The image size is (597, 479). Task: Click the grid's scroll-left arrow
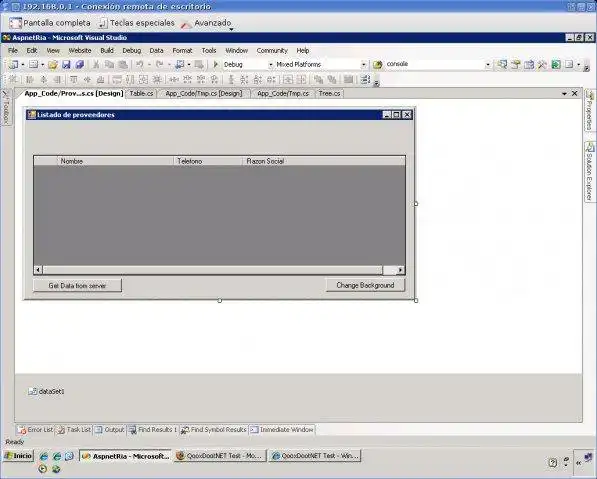click(38, 270)
